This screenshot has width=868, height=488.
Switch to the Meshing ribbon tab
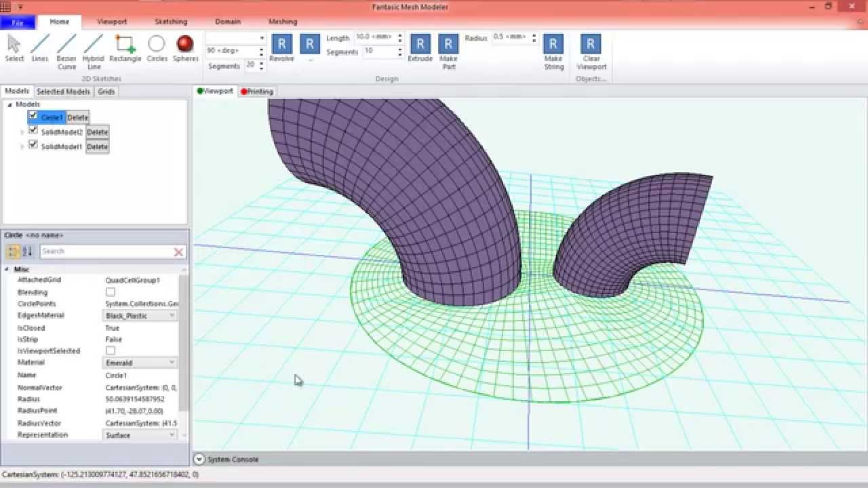coord(283,22)
